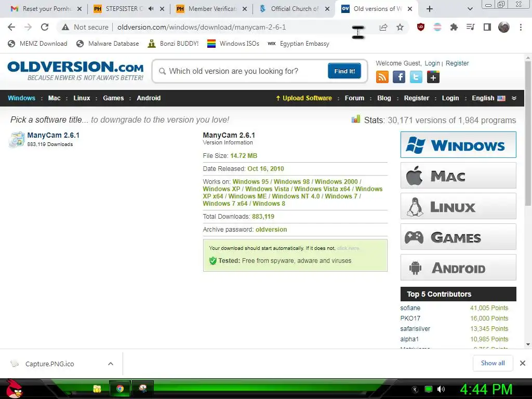Screen dimensions: 532x399
Task: Click Show all downloads button
Action: pyautogui.click(x=493, y=363)
